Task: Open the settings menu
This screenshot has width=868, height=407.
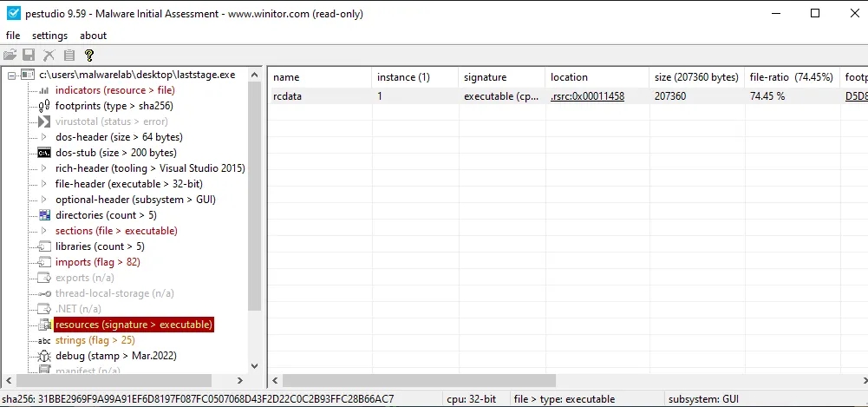Action: coord(49,36)
